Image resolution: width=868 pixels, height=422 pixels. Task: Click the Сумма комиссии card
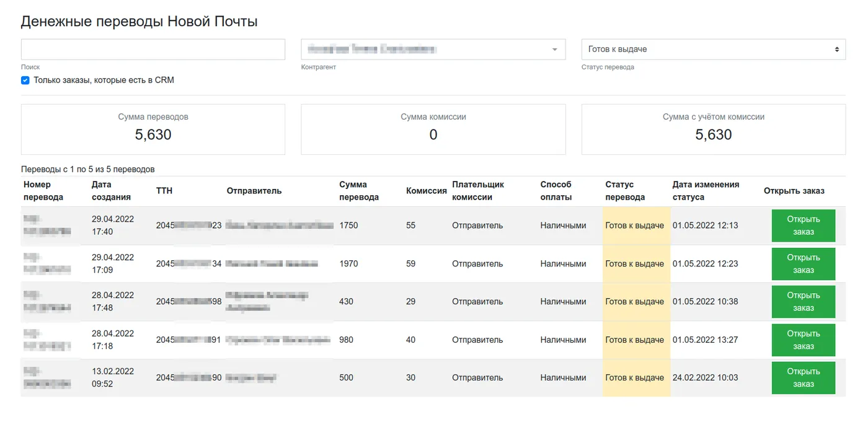pos(433,129)
